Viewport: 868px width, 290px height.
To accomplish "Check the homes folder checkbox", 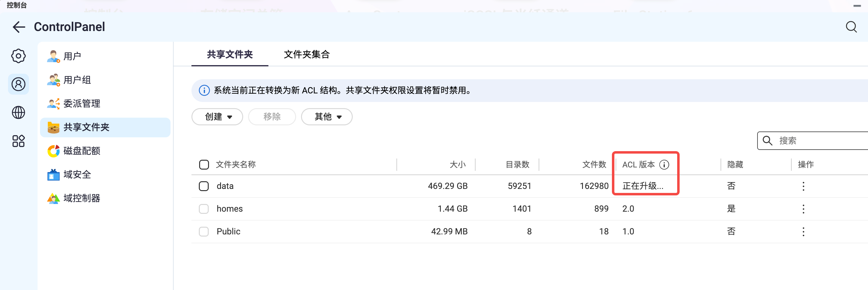I will point(204,209).
